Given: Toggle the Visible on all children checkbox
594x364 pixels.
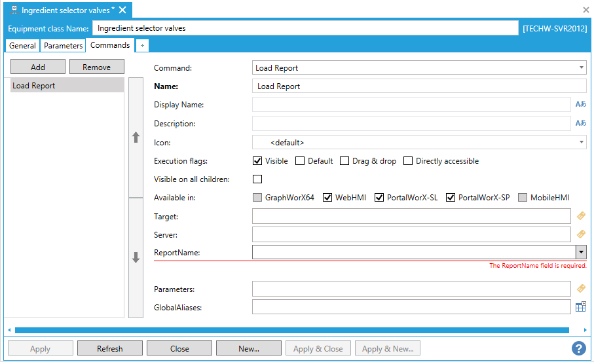Looking at the screenshot, I should [257, 179].
